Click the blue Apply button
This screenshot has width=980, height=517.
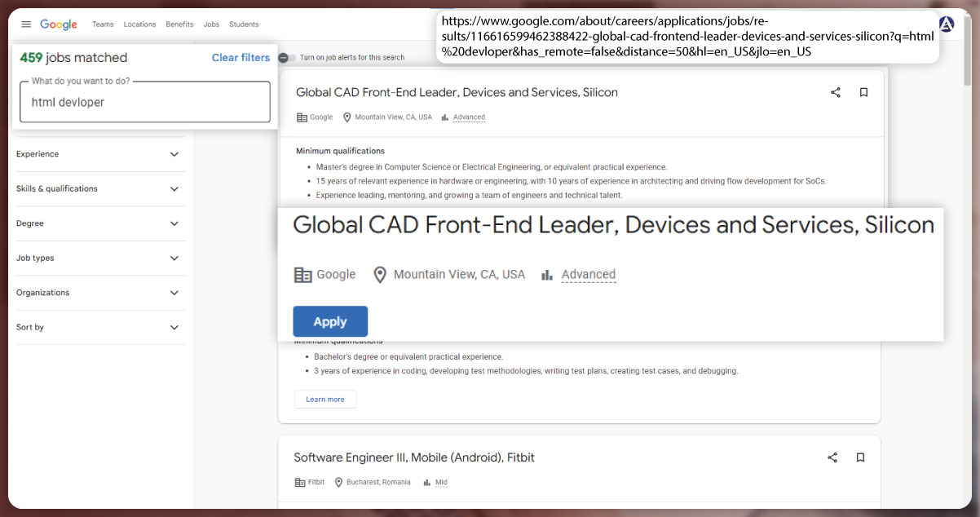click(330, 321)
